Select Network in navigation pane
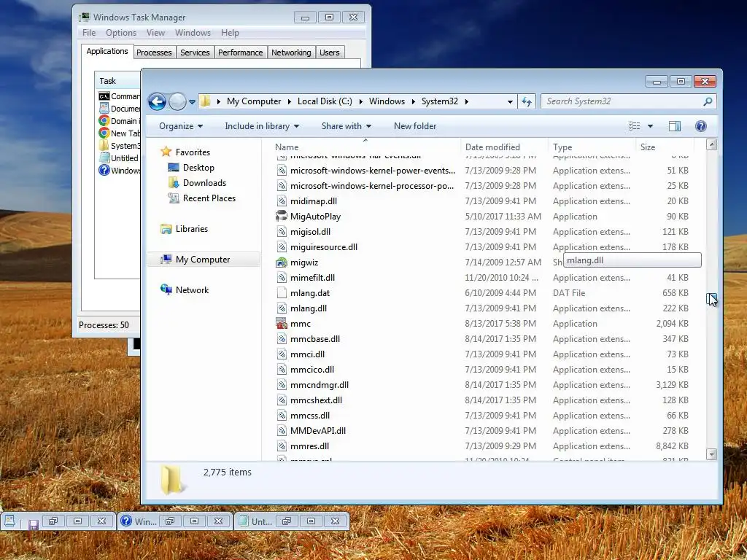The height and width of the screenshot is (560, 747). tap(192, 290)
